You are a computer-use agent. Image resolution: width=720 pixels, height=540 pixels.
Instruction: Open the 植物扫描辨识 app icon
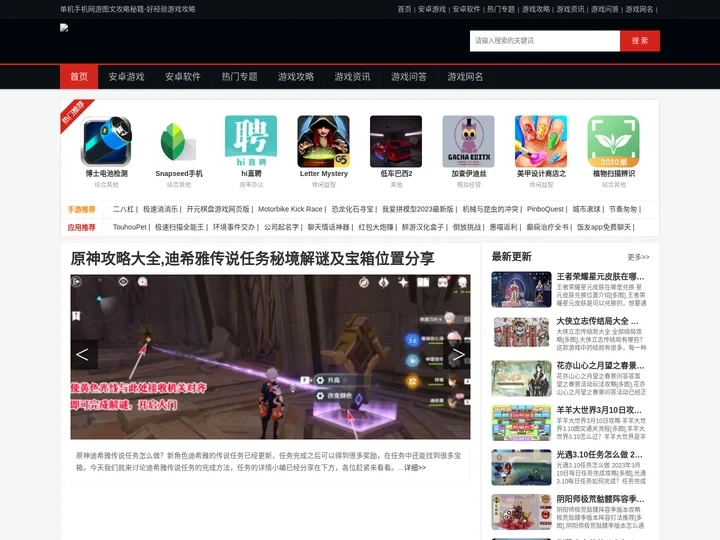(x=614, y=141)
